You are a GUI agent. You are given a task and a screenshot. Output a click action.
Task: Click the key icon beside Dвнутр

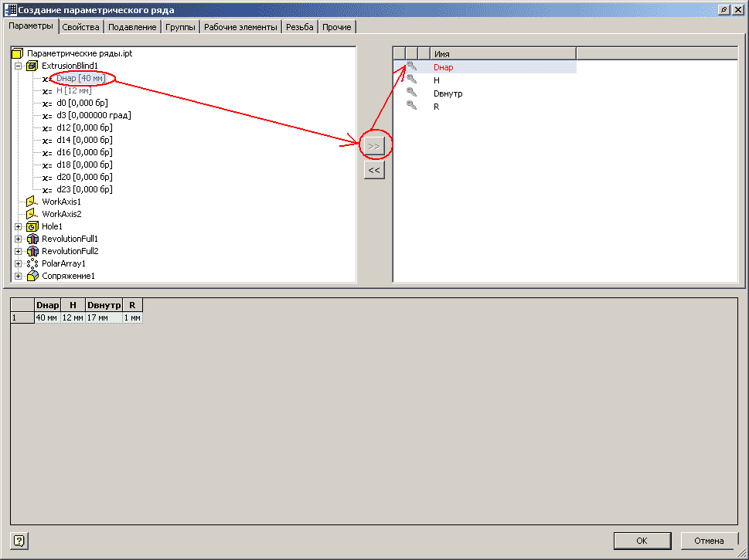411,93
